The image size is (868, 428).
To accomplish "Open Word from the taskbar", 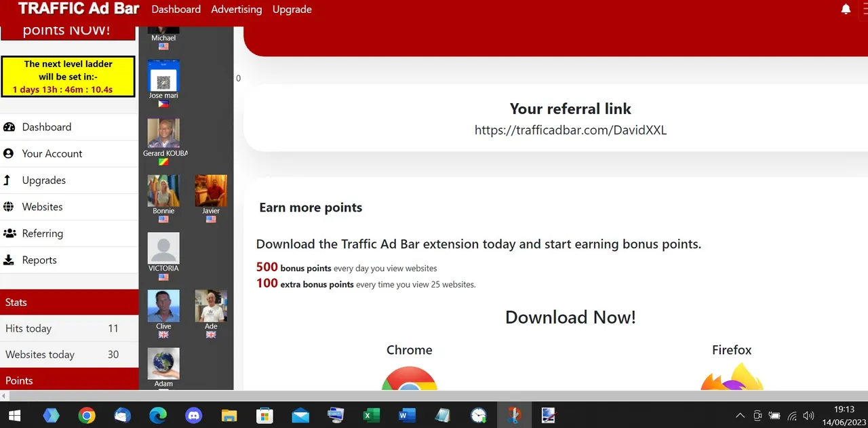I will [x=407, y=415].
